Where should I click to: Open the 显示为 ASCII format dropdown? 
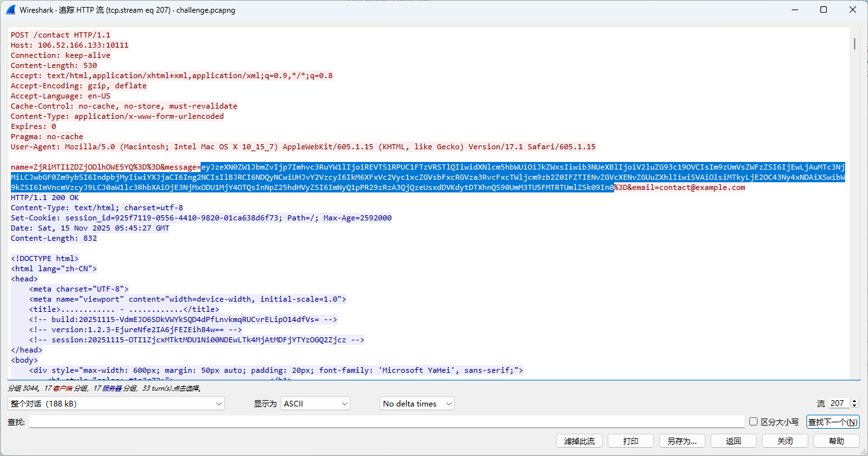coord(316,403)
